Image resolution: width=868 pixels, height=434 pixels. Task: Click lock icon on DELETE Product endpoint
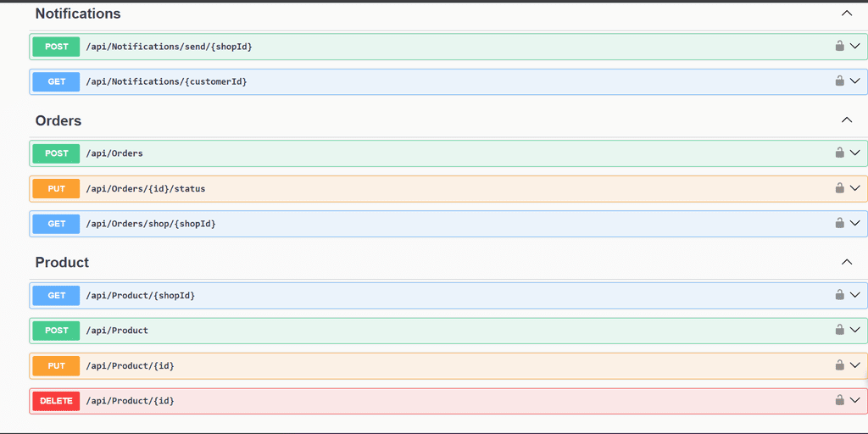click(x=839, y=400)
